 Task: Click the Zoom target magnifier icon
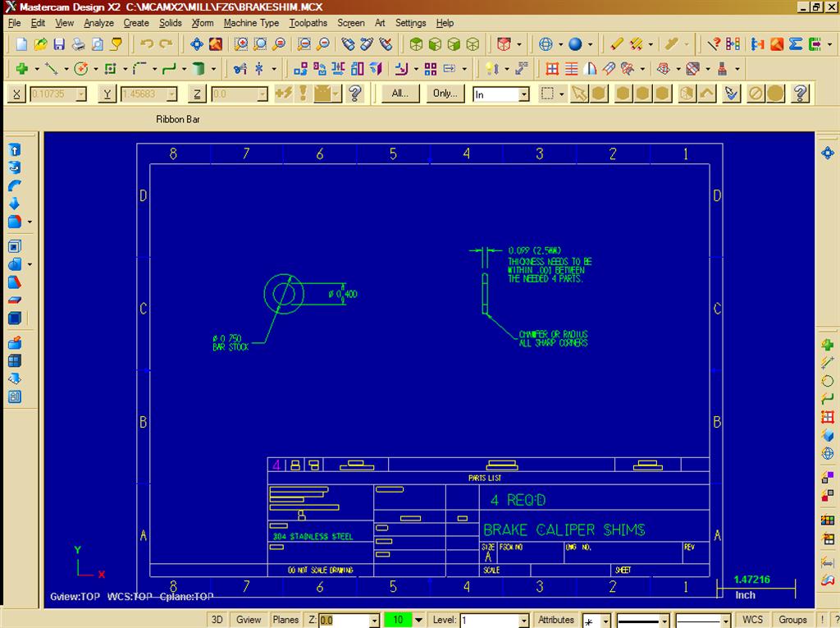click(260, 44)
